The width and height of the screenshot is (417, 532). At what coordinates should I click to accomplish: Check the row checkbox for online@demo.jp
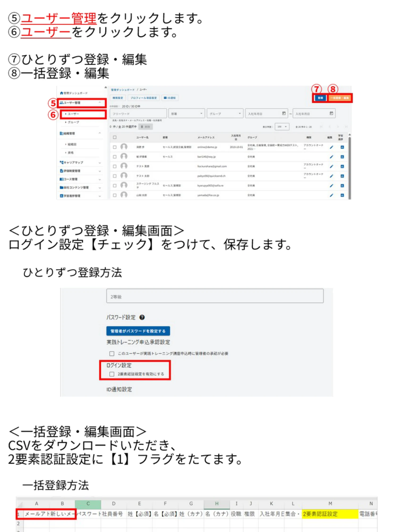[x=115, y=147]
